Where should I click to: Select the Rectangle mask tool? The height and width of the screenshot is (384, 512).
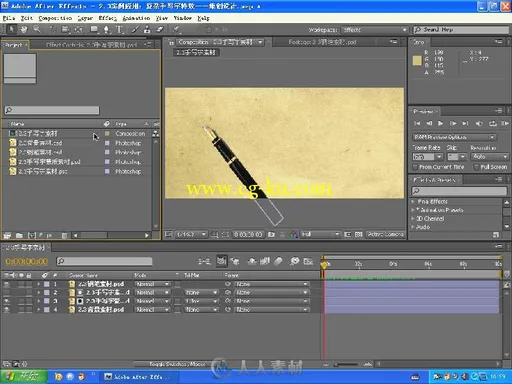[94, 30]
